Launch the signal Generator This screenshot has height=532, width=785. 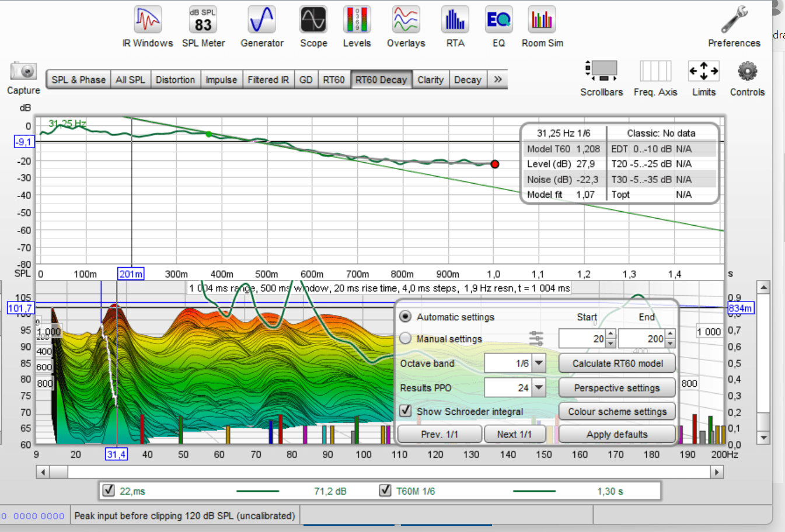click(x=262, y=26)
